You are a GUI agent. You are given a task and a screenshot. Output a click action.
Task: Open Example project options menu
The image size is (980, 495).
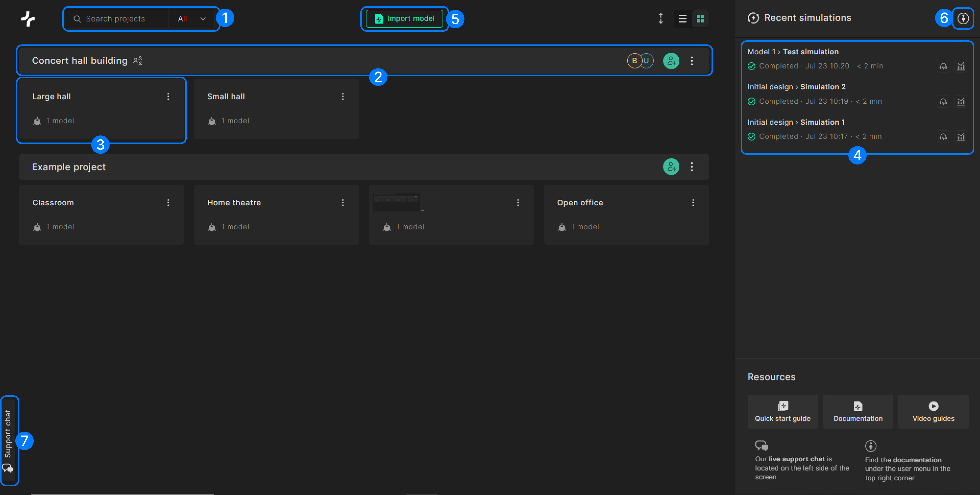pyautogui.click(x=692, y=167)
